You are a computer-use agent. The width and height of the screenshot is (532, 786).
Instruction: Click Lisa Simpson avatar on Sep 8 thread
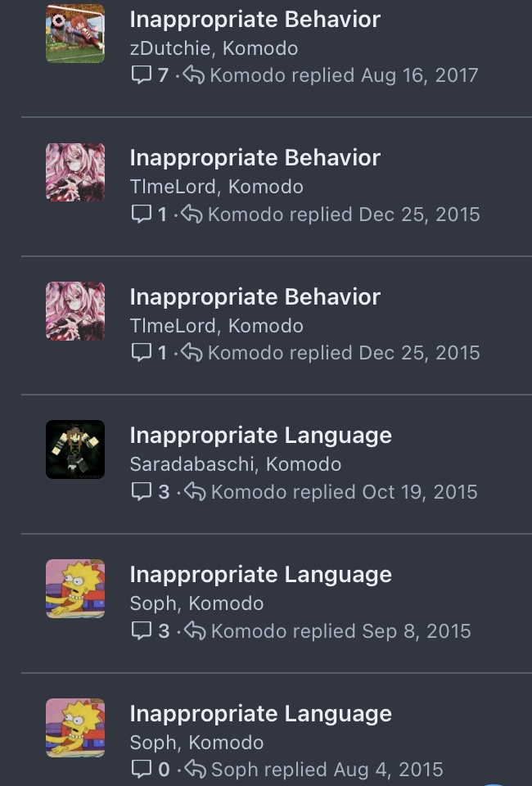point(75,589)
